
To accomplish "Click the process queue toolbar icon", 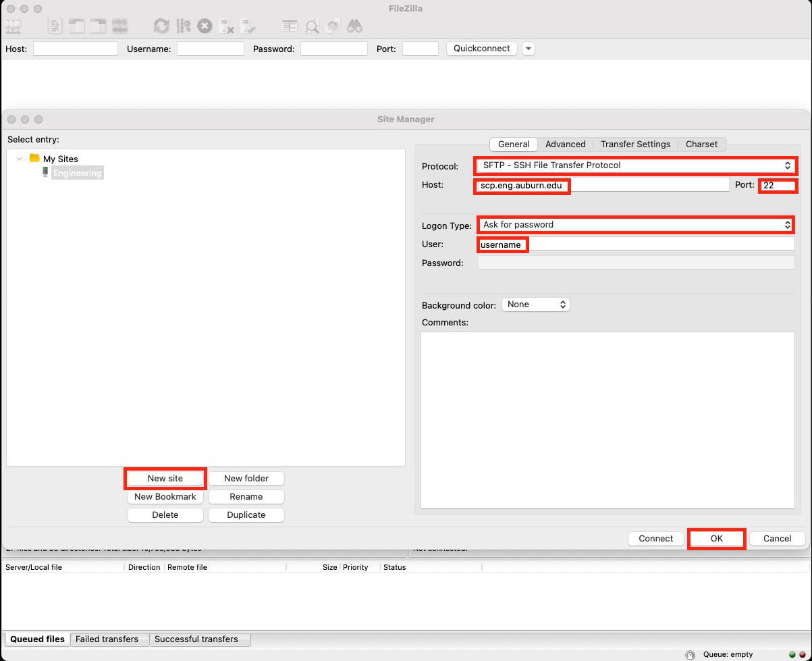I will coord(183,26).
